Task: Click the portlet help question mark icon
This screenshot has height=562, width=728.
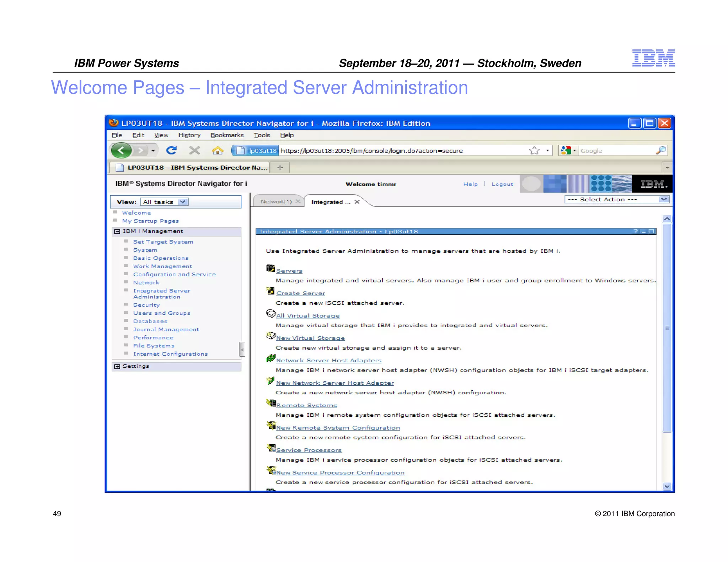Action: point(636,231)
